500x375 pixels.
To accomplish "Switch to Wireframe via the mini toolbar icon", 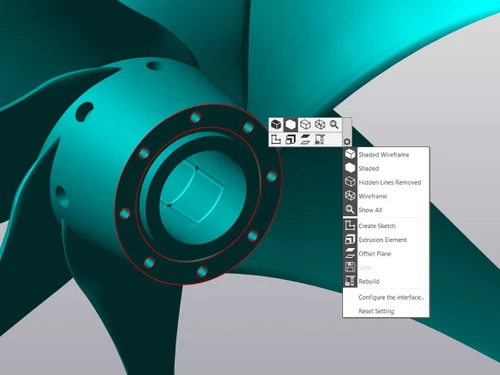I will (x=320, y=125).
